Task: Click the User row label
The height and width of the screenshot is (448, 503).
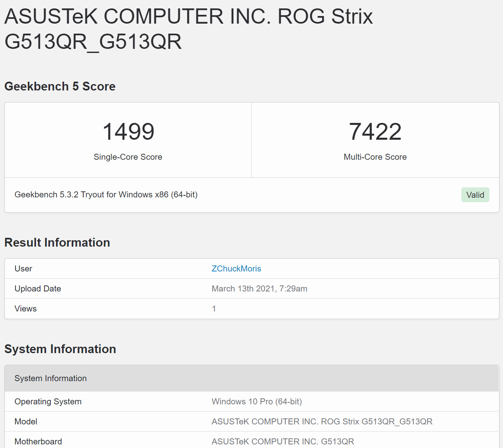Action: (x=23, y=269)
